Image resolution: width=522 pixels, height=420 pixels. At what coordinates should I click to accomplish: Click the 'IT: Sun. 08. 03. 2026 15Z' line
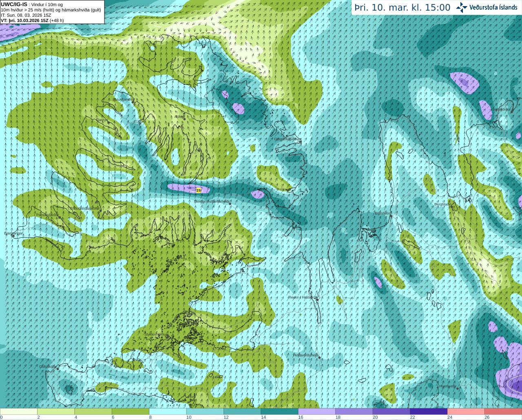coord(26,15)
